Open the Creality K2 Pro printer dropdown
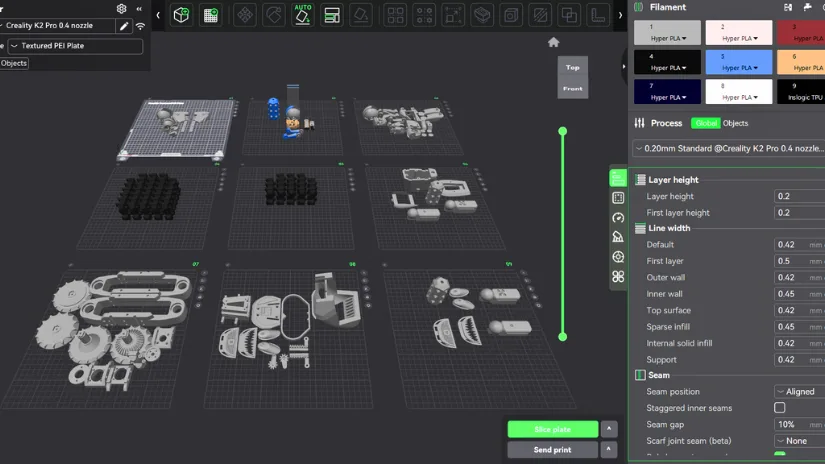The width and height of the screenshot is (825, 464). tap(57, 26)
